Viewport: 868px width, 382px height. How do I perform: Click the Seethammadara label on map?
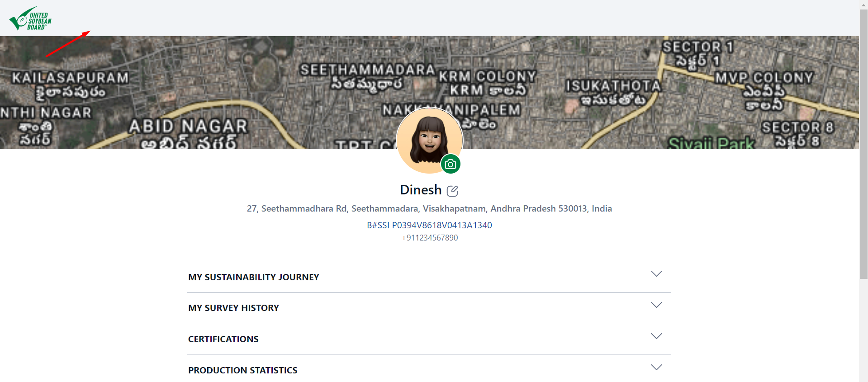(367, 70)
